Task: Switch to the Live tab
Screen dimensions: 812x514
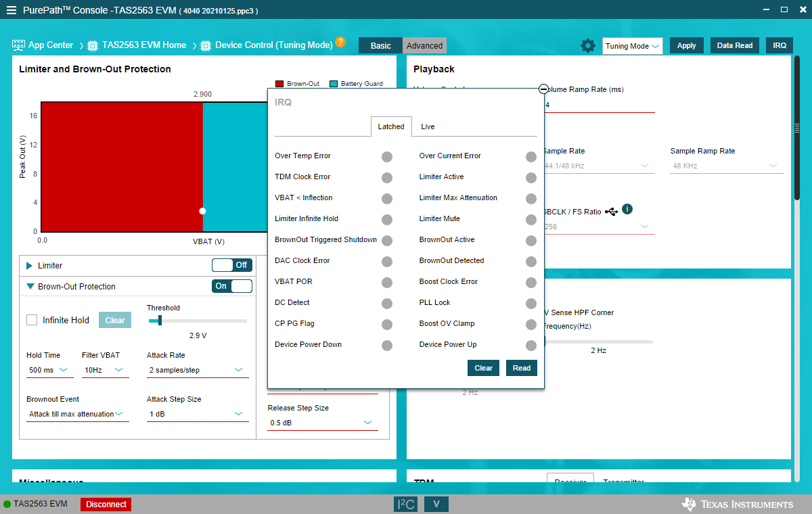Action: click(428, 126)
